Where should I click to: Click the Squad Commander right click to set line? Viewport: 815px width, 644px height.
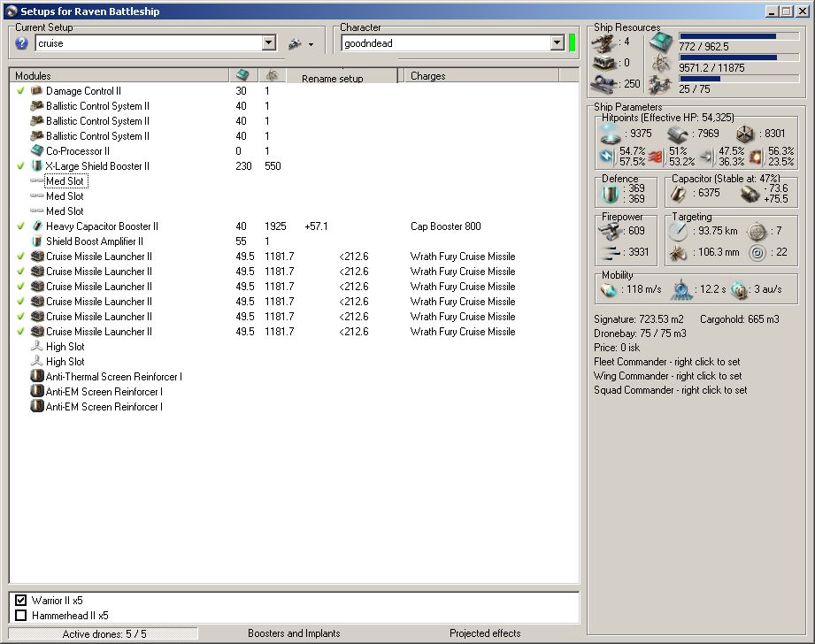[x=671, y=390]
